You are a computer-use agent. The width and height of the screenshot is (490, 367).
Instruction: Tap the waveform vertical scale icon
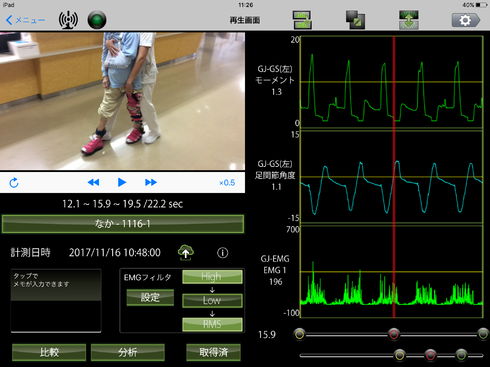point(409,20)
